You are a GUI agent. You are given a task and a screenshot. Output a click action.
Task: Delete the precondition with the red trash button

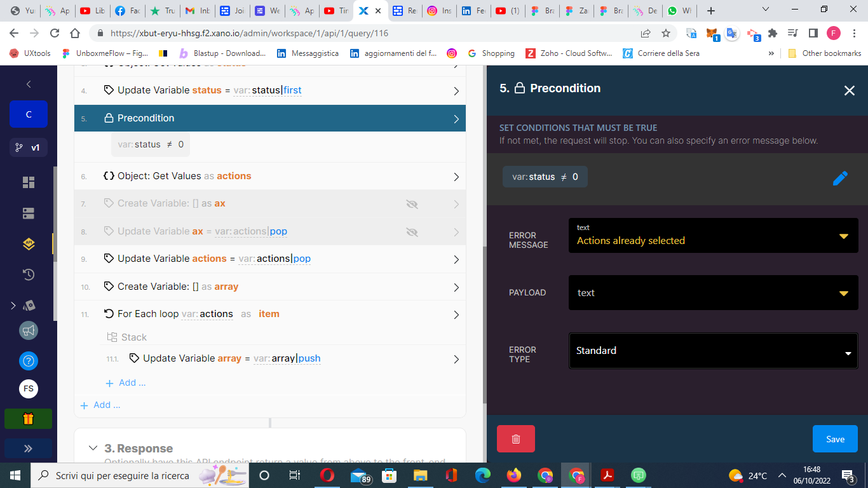pyautogui.click(x=516, y=438)
